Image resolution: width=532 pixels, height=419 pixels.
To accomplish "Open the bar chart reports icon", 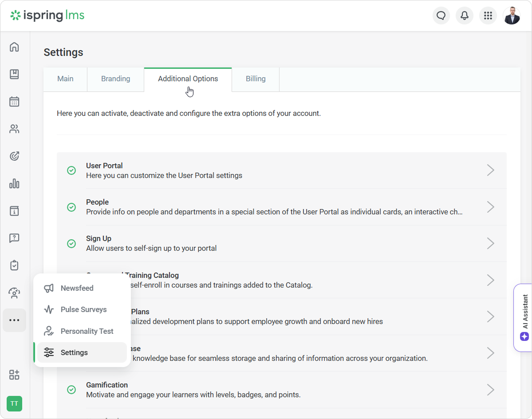I will (x=14, y=183).
